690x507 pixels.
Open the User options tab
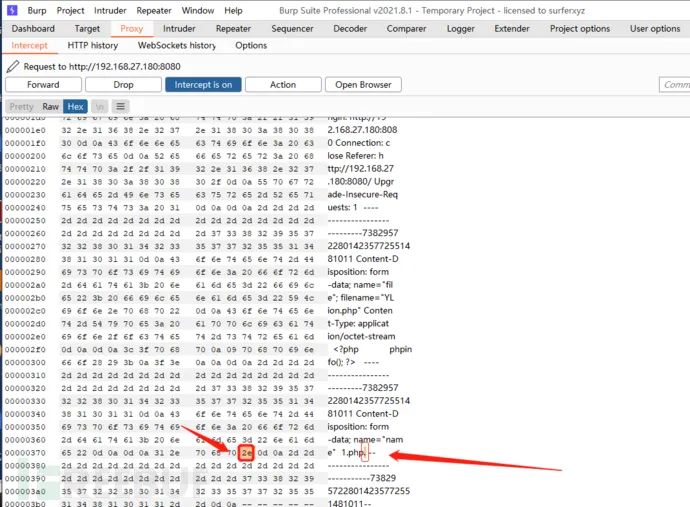coord(655,29)
